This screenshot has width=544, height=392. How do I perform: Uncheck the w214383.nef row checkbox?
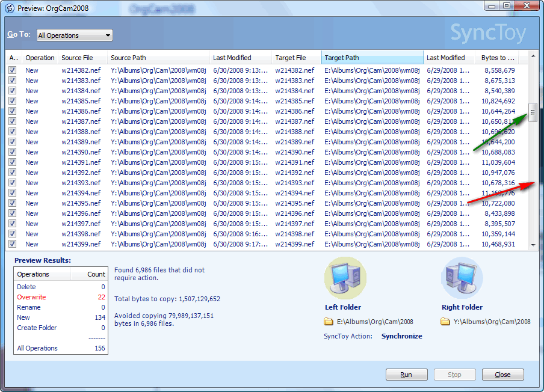click(13, 81)
